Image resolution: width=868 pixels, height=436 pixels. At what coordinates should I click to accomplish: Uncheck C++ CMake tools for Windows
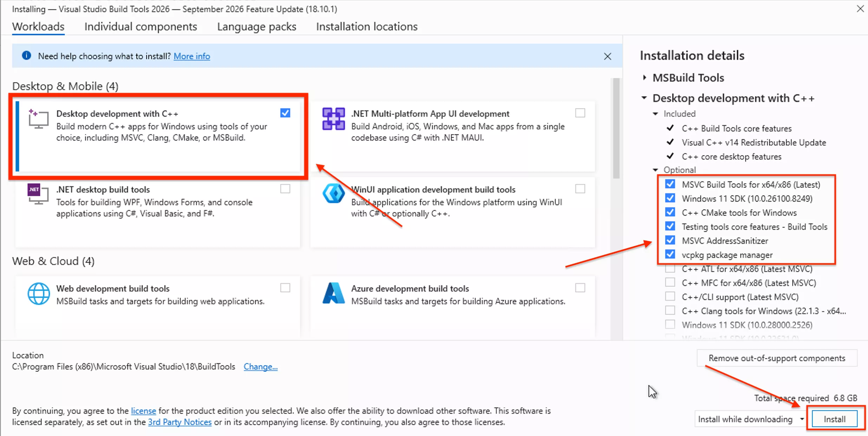[670, 212]
